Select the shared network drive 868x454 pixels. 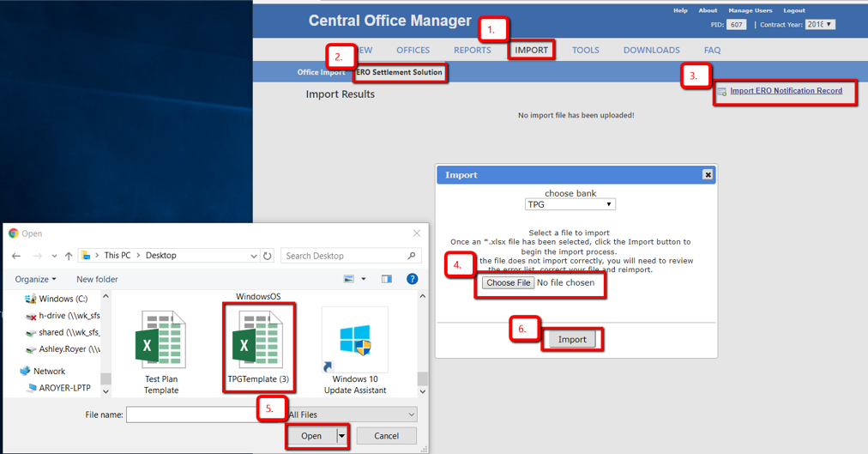click(x=63, y=332)
